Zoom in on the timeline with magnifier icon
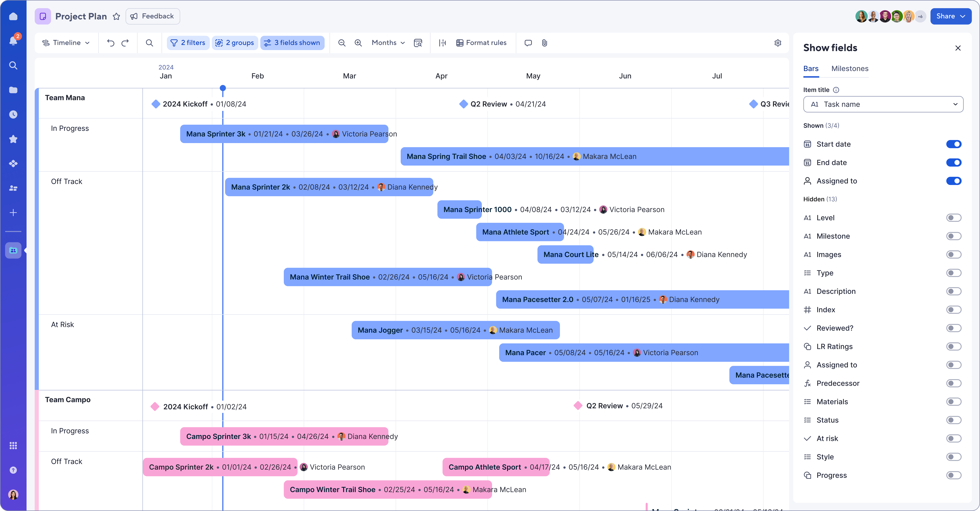This screenshot has height=511, width=980. tap(358, 43)
